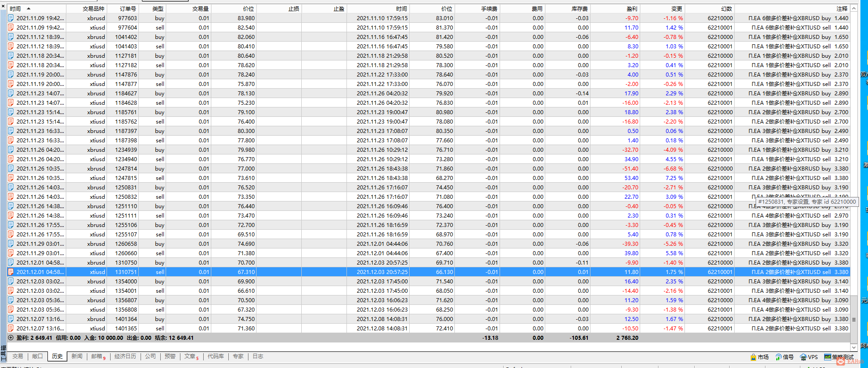
Task: Select the icon beside order 1185761
Action: point(11,112)
